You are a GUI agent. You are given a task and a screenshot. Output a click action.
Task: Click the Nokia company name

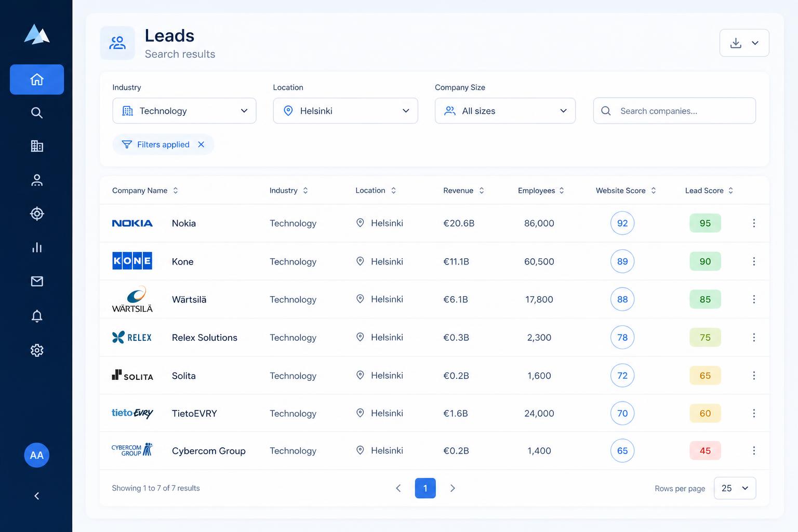(x=184, y=223)
